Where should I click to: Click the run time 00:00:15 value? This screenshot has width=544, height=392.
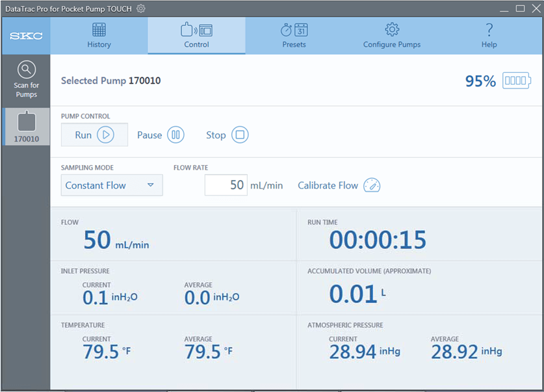(x=378, y=240)
